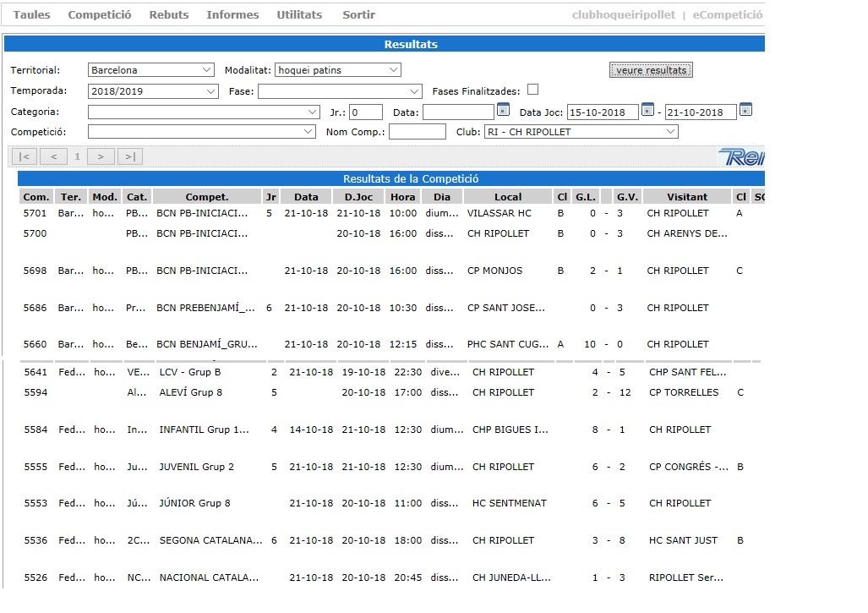This screenshot has width=868, height=613.
Task: Open calendar for Data Joc start date
Action: click(x=647, y=110)
